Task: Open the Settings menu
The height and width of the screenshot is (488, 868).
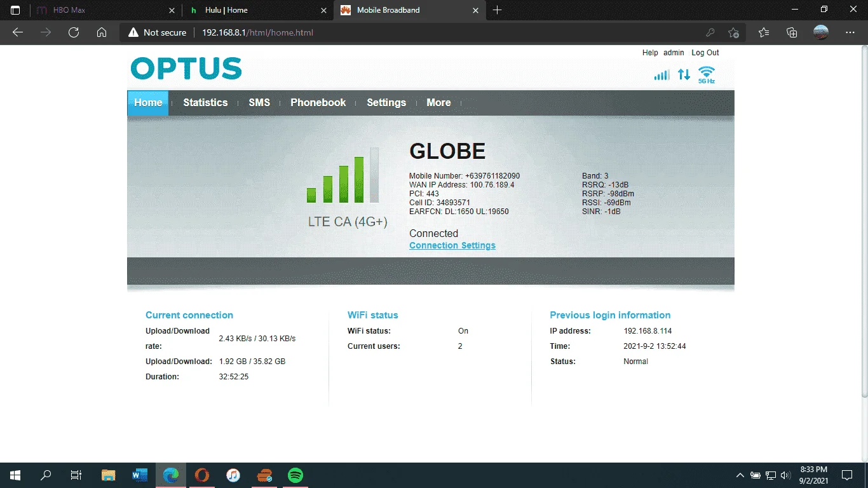Action: click(386, 103)
